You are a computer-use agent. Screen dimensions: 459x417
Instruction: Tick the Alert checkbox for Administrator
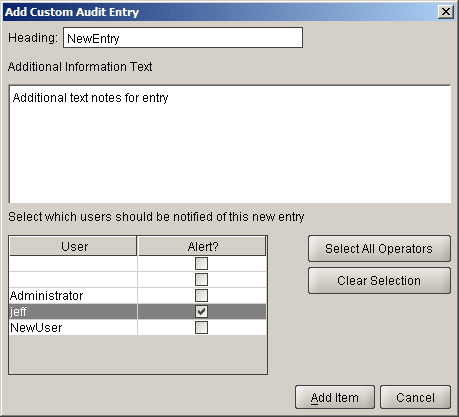coord(201,296)
